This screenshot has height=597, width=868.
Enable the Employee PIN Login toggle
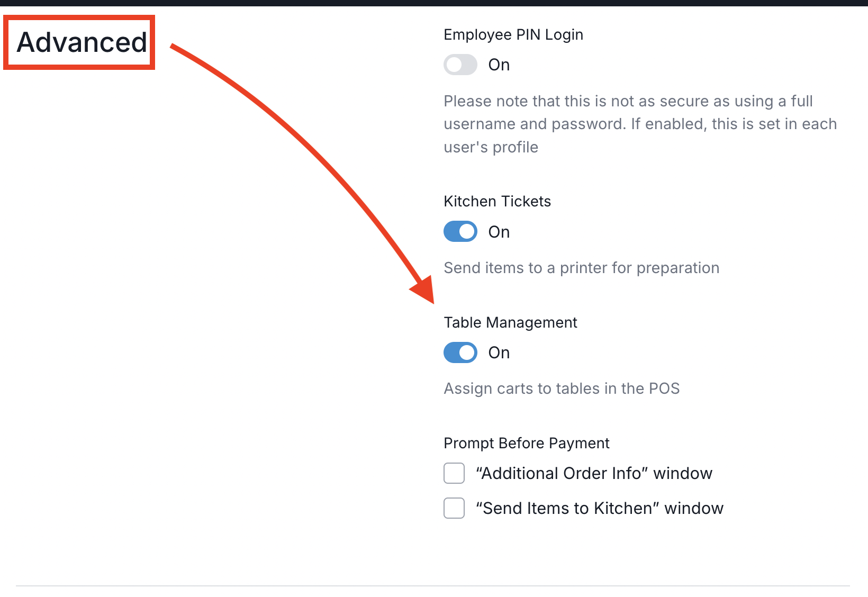tap(460, 65)
